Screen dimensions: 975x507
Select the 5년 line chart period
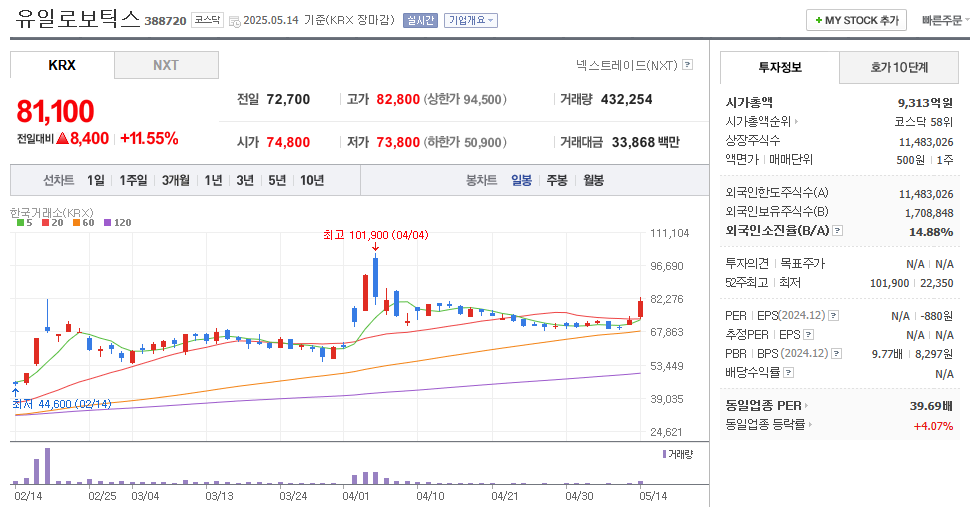[x=277, y=180]
